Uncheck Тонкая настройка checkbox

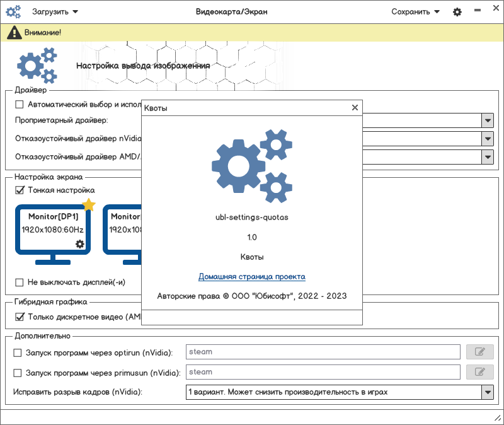pyautogui.click(x=20, y=190)
